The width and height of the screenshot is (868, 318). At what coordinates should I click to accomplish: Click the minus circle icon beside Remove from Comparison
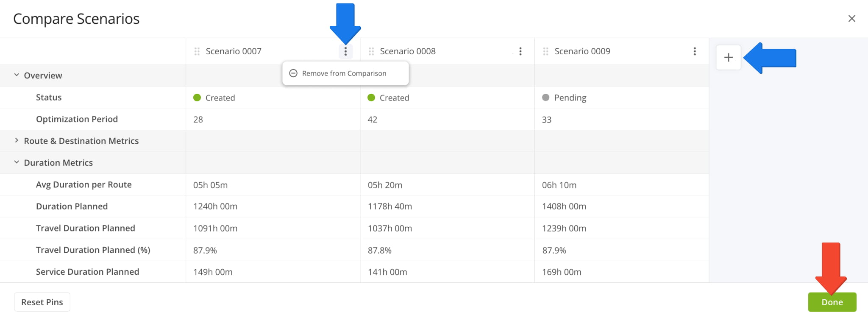(293, 73)
